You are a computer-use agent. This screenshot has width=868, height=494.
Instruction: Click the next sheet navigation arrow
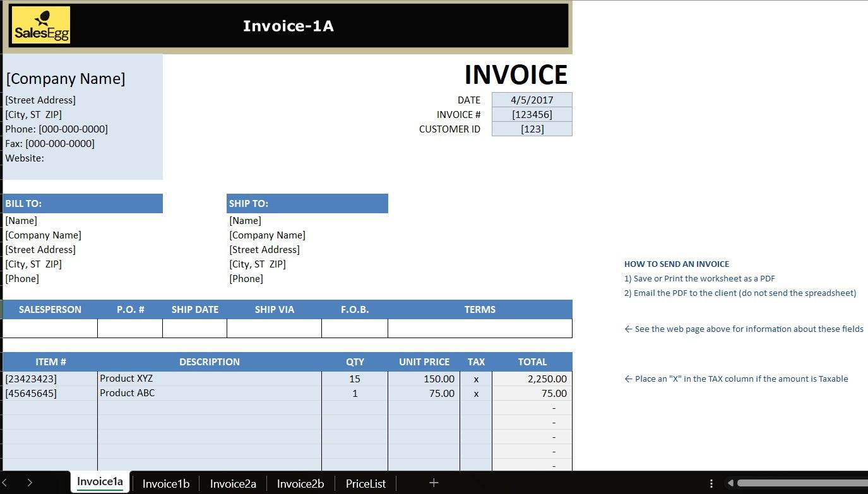click(30, 483)
